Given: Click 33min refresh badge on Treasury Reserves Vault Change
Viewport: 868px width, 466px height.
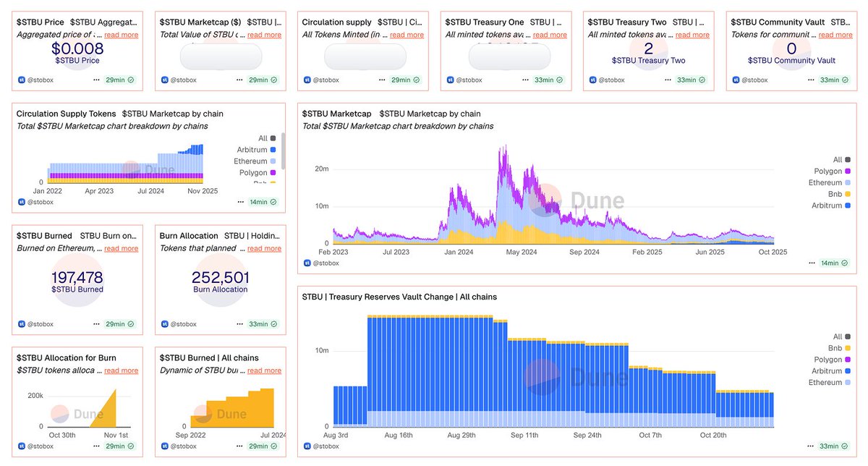Looking at the screenshot, I should (x=835, y=446).
